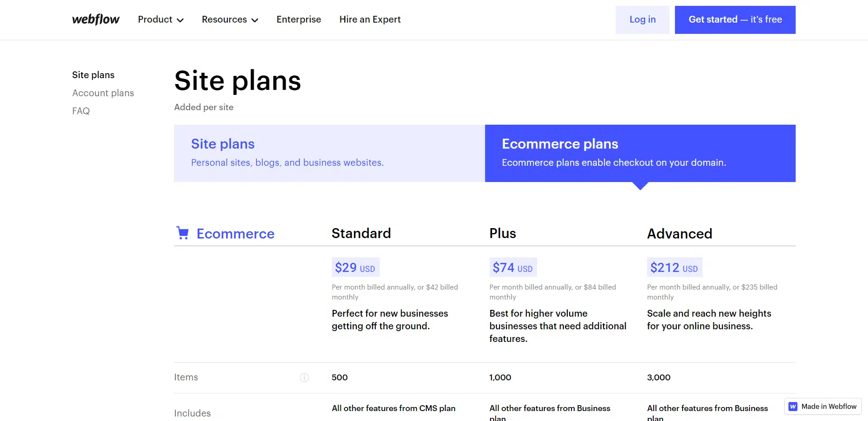
Task: Click the Made in Webflow badge icon
Action: click(x=793, y=407)
